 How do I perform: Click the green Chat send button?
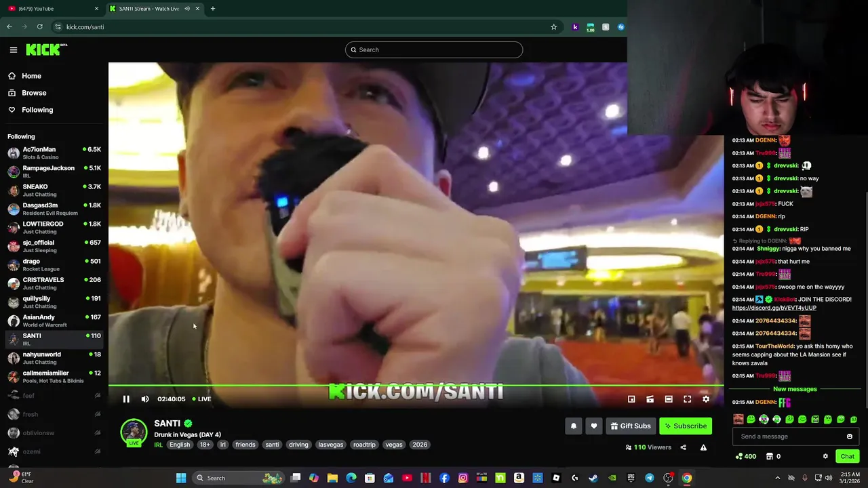847,456
